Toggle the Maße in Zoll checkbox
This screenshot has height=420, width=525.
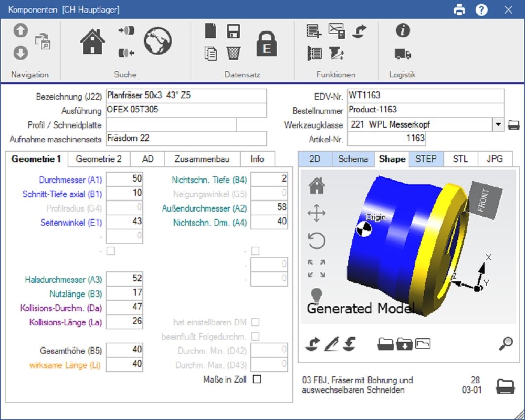[x=257, y=379]
